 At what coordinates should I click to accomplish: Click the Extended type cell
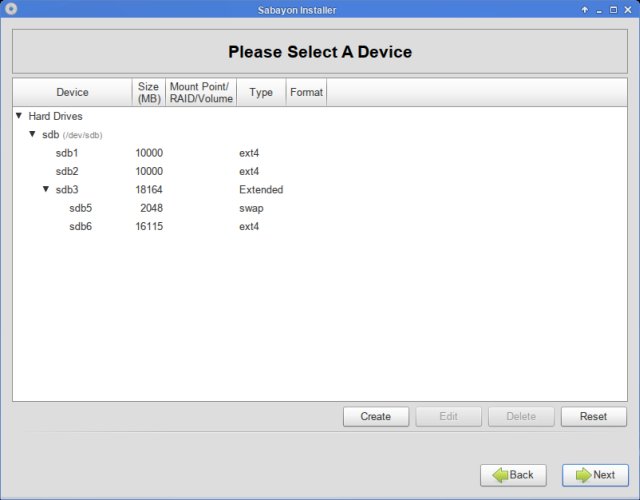click(x=261, y=190)
